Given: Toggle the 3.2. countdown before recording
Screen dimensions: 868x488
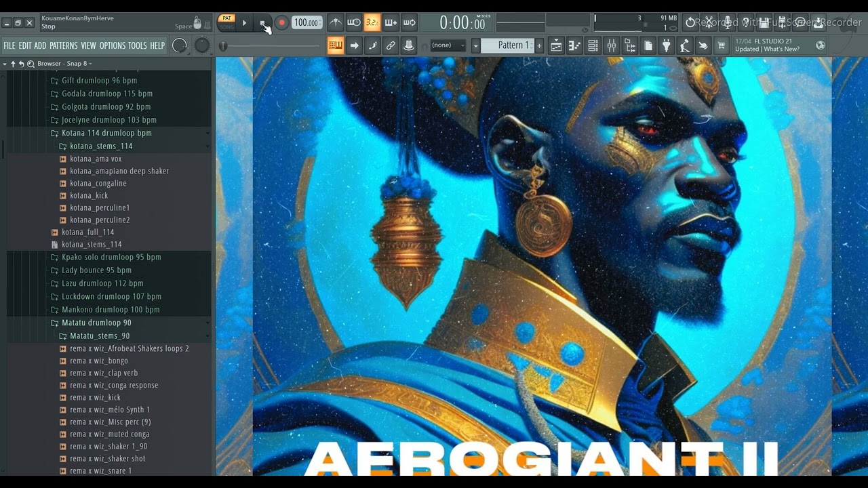Looking at the screenshot, I should coord(372,23).
